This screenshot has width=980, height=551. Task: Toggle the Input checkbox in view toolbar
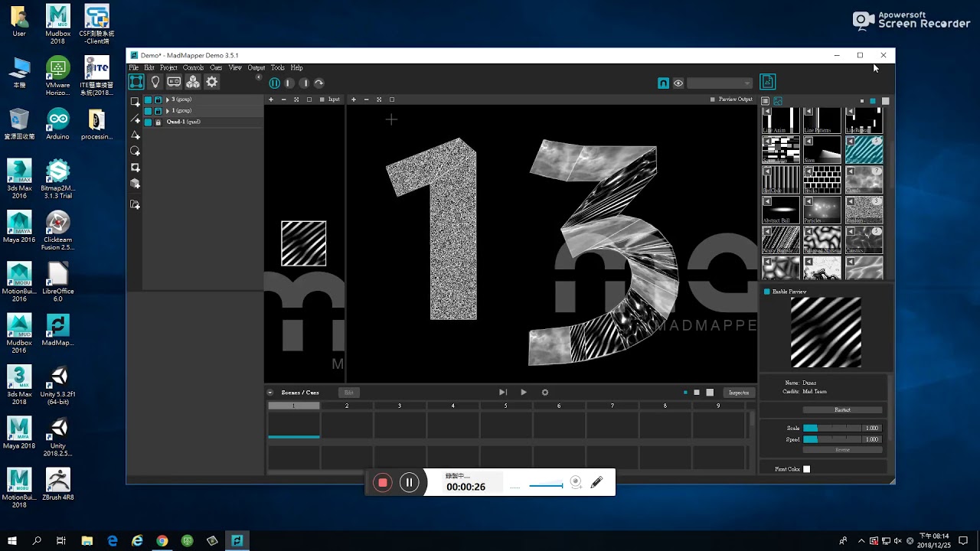coord(322,99)
